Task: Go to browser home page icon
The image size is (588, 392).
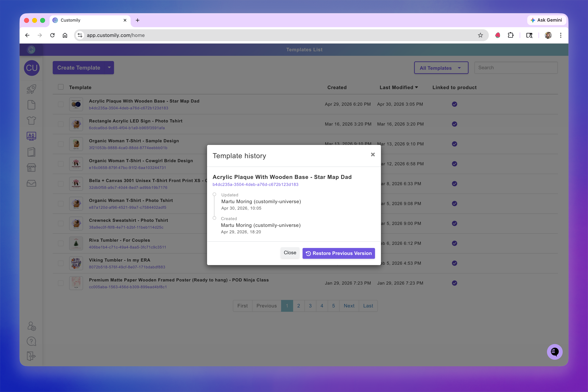Action: coord(65,35)
